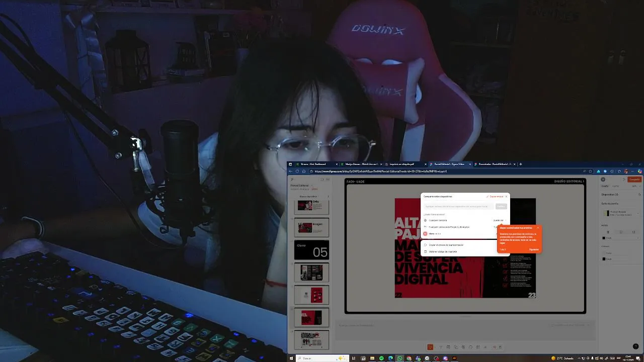644x362 pixels.
Task: Click the browser back arrow
Action: click(x=291, y=171)
